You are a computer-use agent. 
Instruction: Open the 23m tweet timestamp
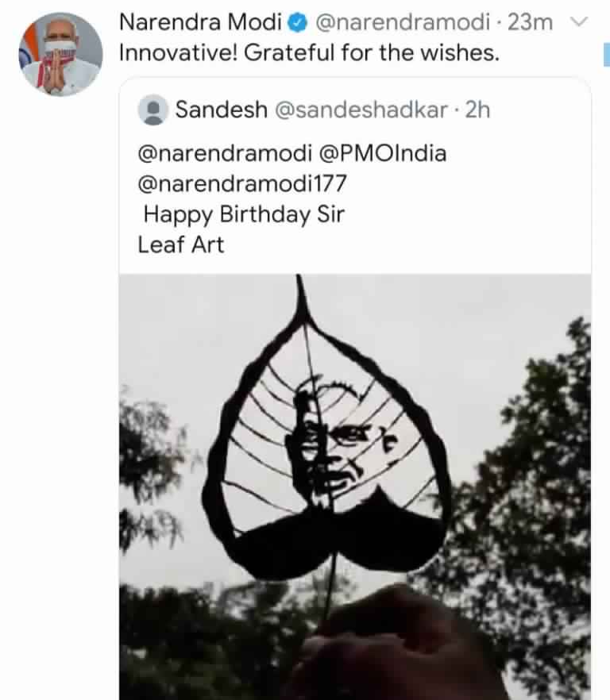tap(531, 23)
